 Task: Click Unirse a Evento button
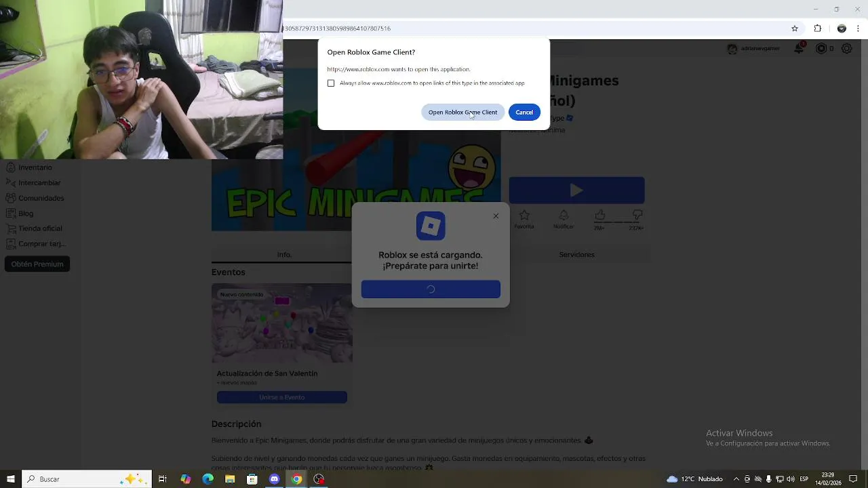click(x=282, y=397)
